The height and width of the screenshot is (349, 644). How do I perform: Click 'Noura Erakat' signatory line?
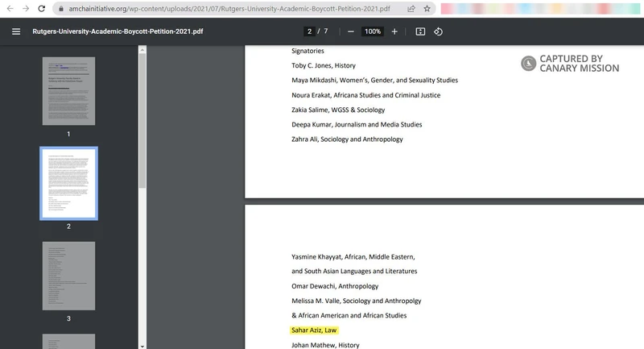pyautogui.click(x=366, y=95)
